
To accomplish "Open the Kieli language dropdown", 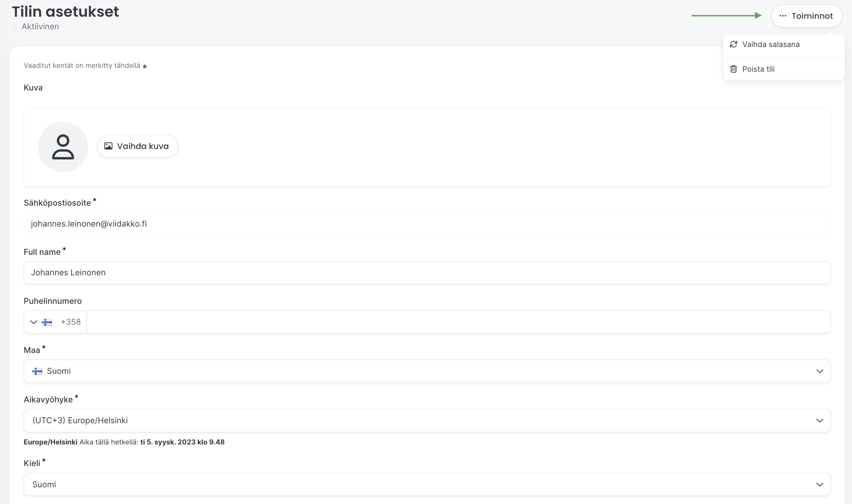I will tap(427, 485).
